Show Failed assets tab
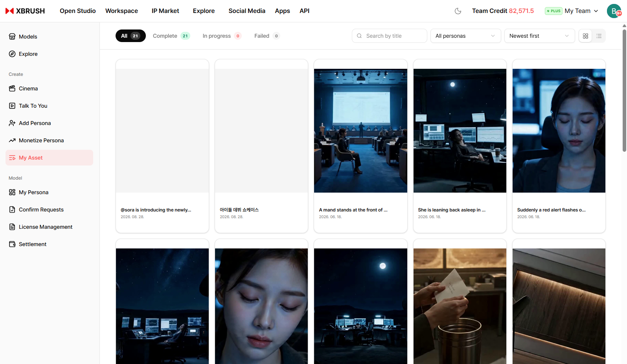The image size is (627, 364). [267, 36]
